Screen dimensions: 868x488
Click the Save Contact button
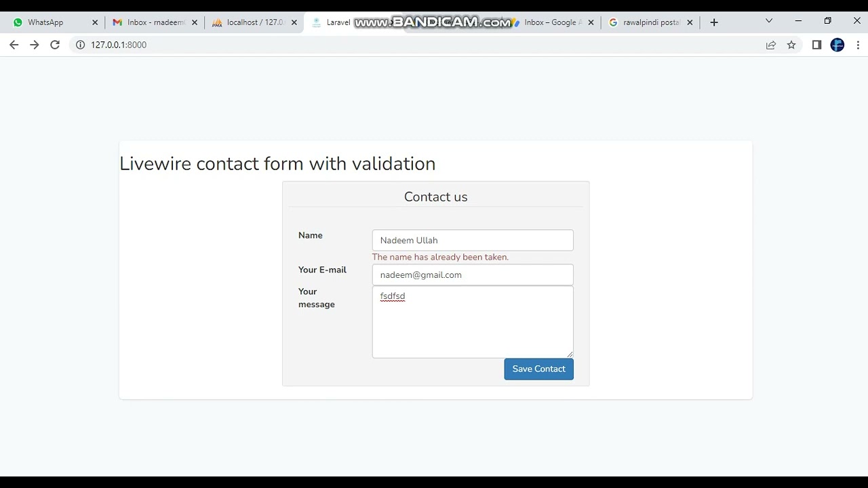click(539, 369)
